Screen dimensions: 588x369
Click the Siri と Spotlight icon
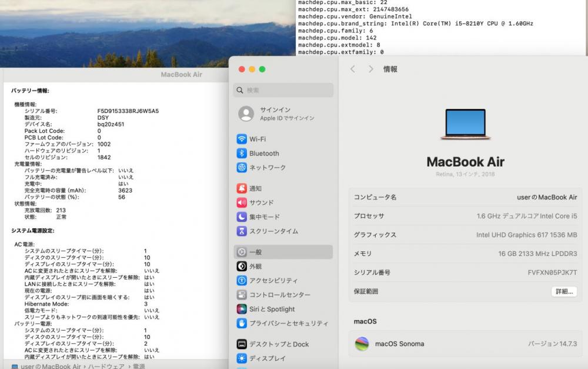click(x=242, y=309)
